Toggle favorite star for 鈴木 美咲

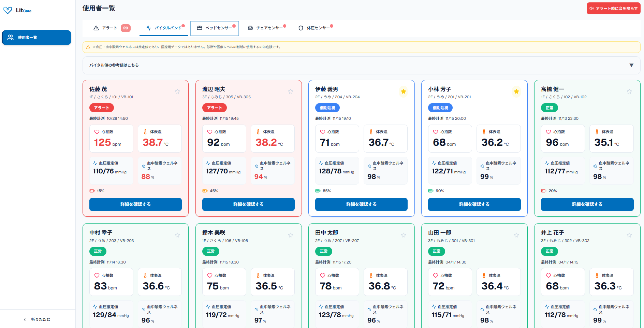point(291,235)
